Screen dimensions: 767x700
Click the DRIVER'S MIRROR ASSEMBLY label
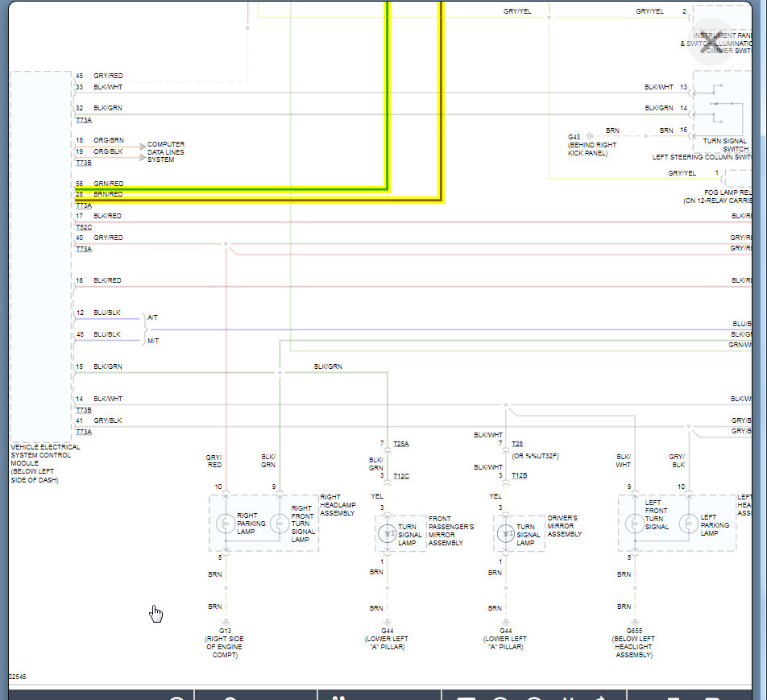(565, 526)
